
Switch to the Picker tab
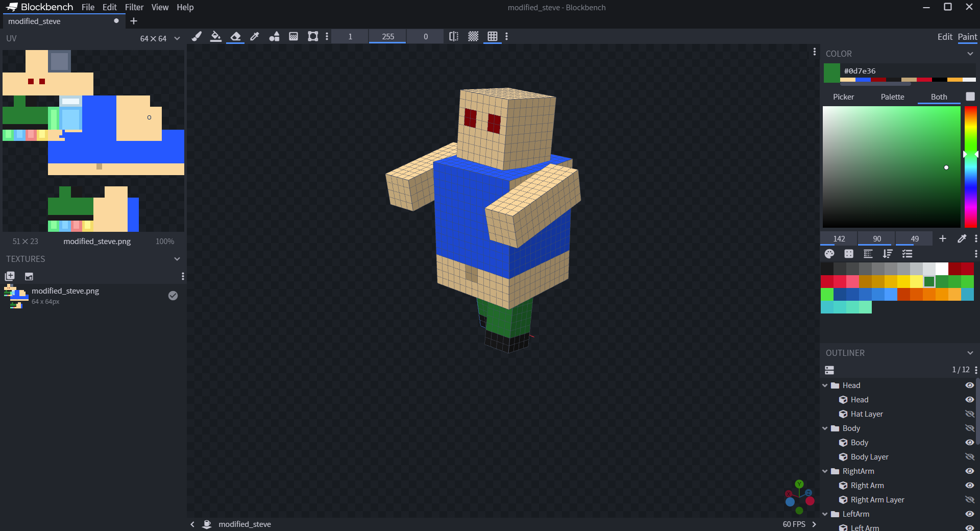click(843, 96)
